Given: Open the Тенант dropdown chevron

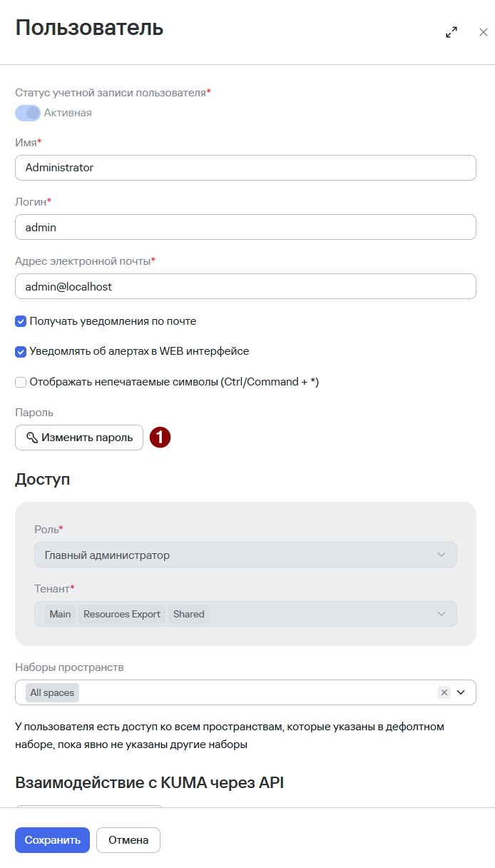Looking at the screenshot, I should click(442, 614).
